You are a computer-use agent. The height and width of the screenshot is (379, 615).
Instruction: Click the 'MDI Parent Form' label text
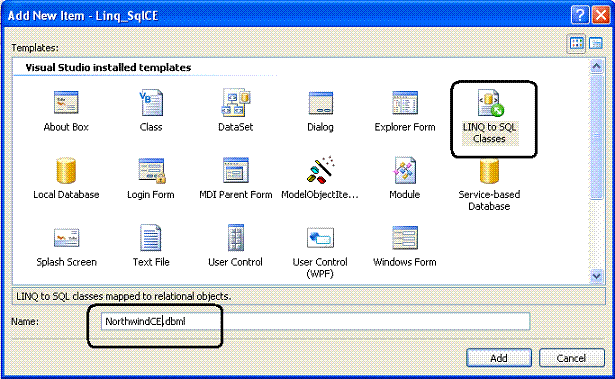click(x=236, y=195)
